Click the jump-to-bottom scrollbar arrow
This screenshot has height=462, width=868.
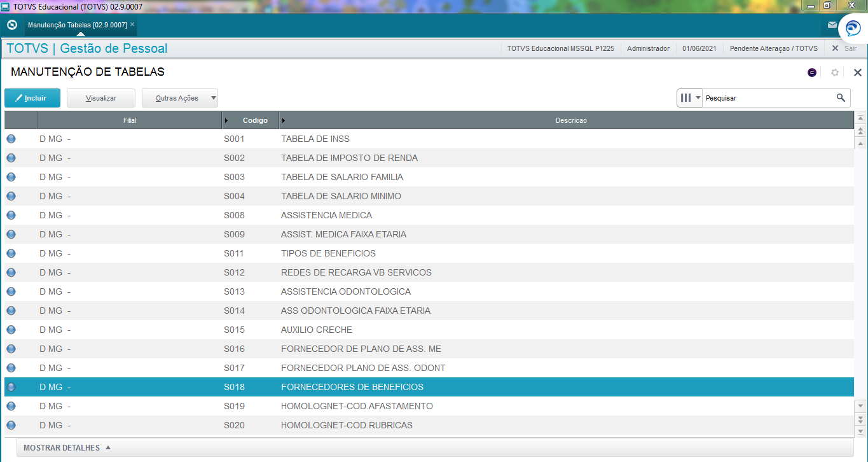860,431
